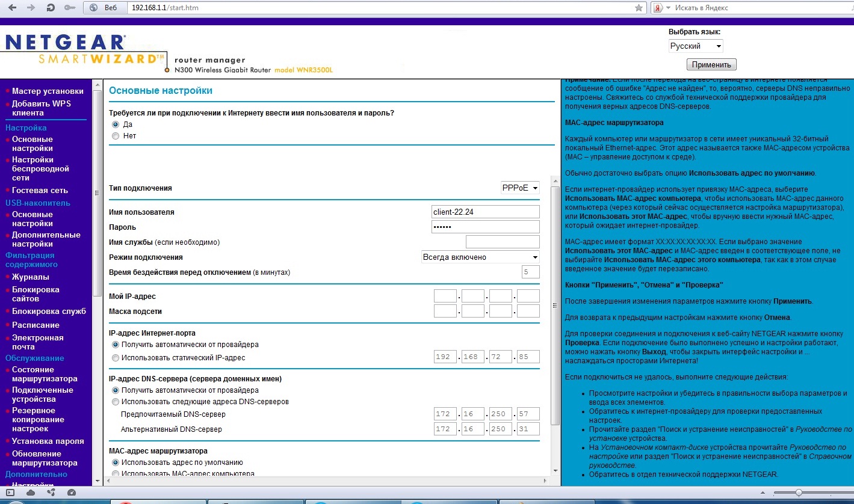Click the Имя пользователя field with client-22.24
This screenshot has height=504, width=854.
(486, 212)
